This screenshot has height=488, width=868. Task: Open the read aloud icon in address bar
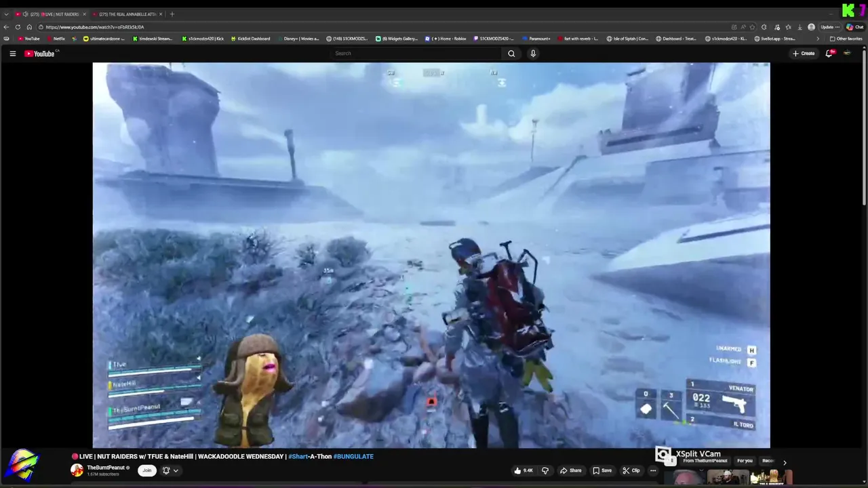pos(743,27)
